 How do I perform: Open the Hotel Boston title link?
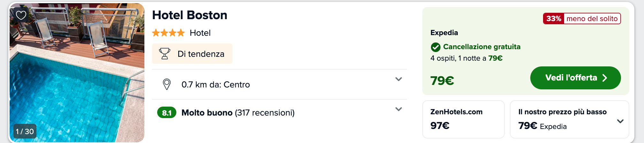tap(189, 15)
